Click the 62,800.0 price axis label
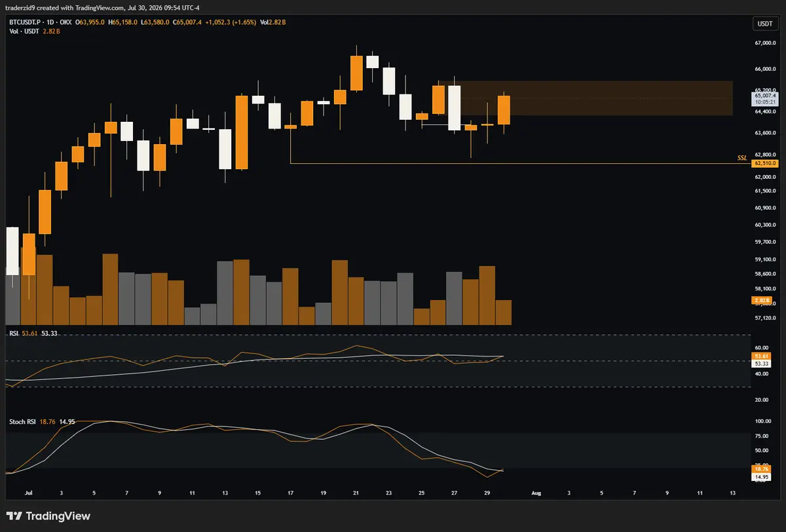This screenshot has height=532, width=786. click(764, 155)
